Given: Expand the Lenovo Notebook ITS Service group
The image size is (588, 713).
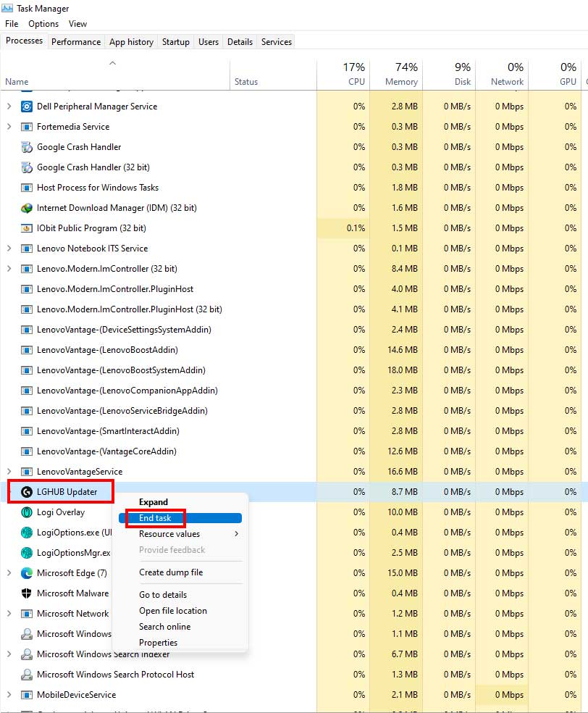Looking at the screenshot, I should click(x=9, y=249).
